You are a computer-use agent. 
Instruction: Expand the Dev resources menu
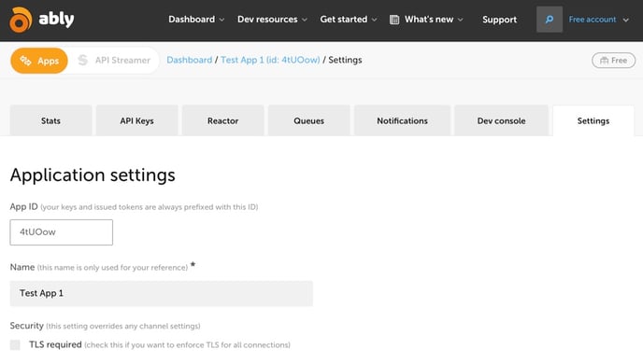pos(272,20)
